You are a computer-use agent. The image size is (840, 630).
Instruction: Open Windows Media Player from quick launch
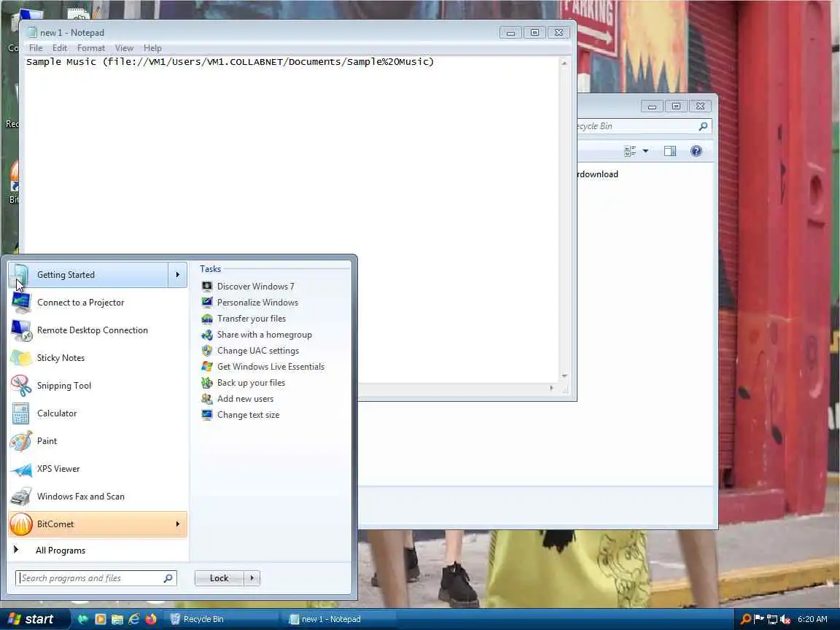(100, 619)
